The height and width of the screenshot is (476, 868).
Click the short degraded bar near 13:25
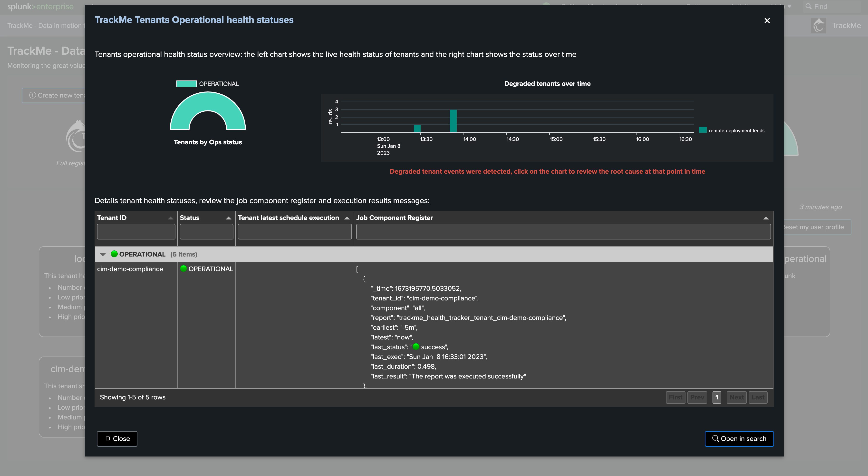coord(417,129)
